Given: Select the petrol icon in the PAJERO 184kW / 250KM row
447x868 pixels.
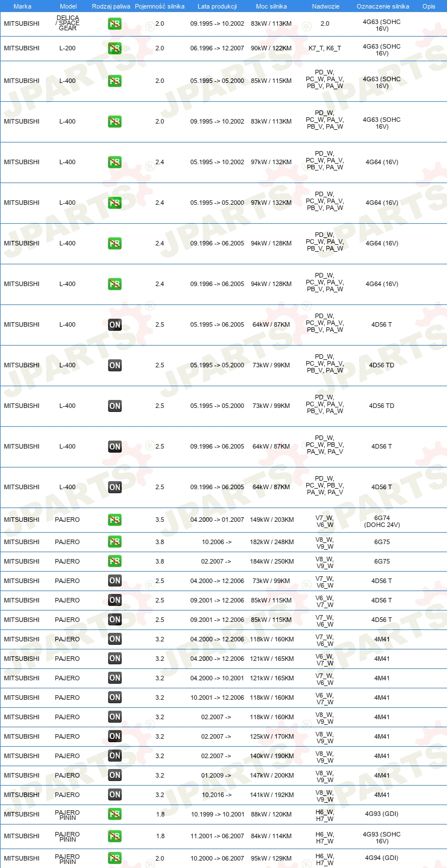Looking at the screenshot, I should 114,561.
